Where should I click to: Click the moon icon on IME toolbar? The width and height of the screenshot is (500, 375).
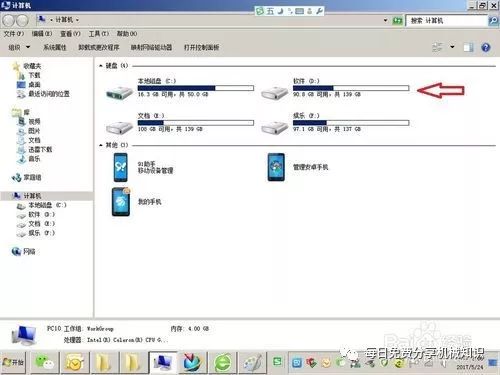click(x=280, y=11)
